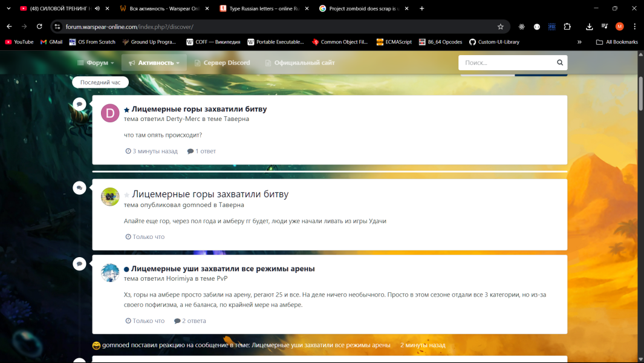The width and height of the screenshot is (644, 363).
Task: Open the Extensions puzzle icon
Action: (x=567, y=27)
